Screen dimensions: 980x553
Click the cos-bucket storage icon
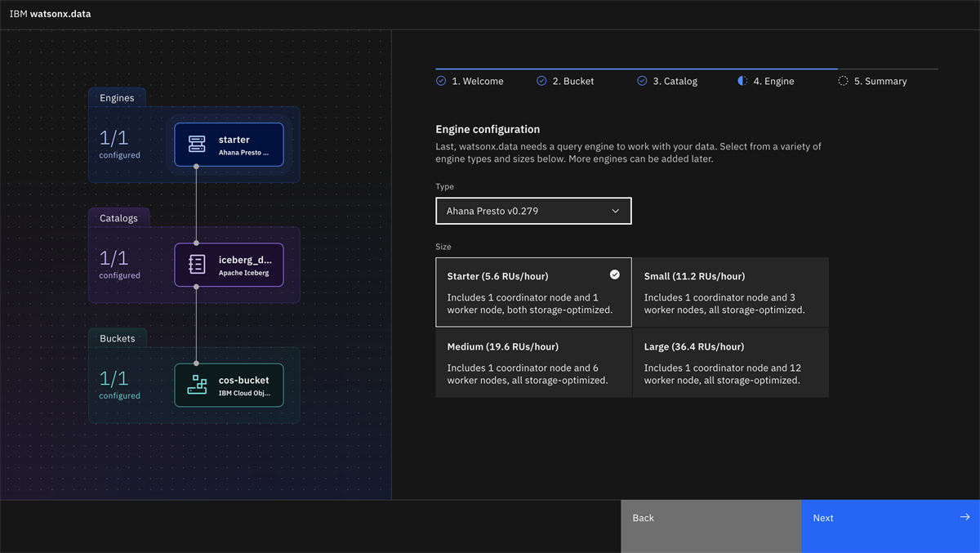197,385
